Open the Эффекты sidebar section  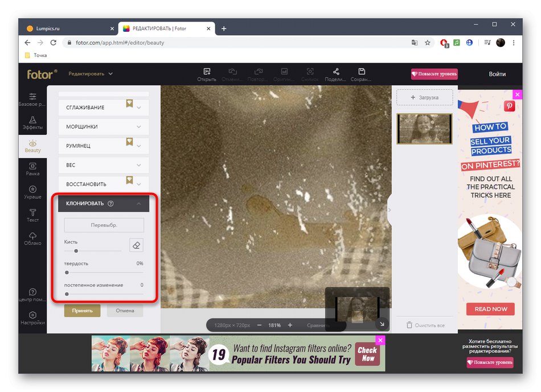(32, 123)
